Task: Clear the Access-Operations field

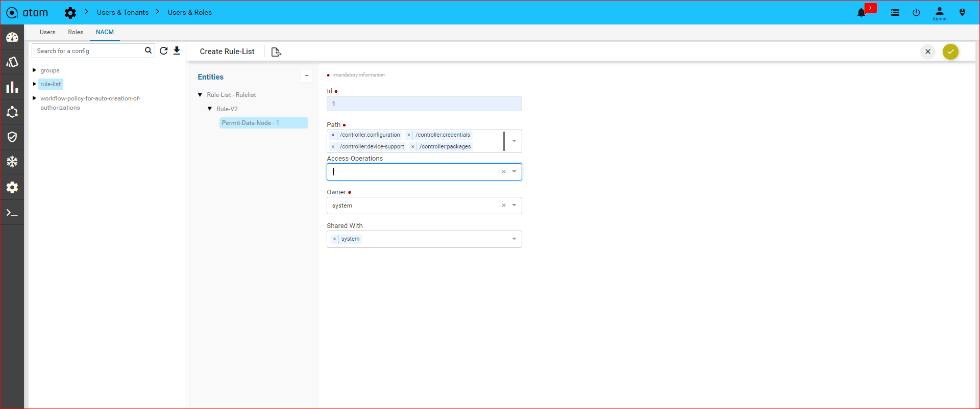Action: pos(504,172)
